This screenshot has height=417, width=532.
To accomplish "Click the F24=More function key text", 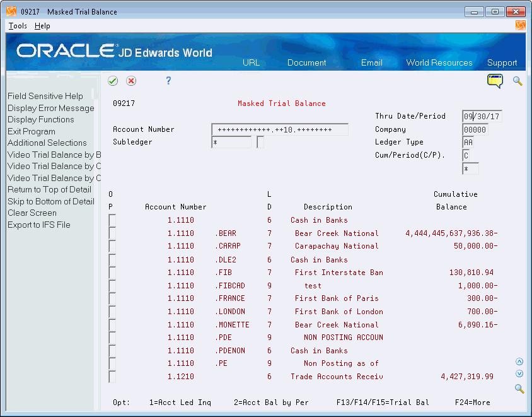I will point(472,402).
